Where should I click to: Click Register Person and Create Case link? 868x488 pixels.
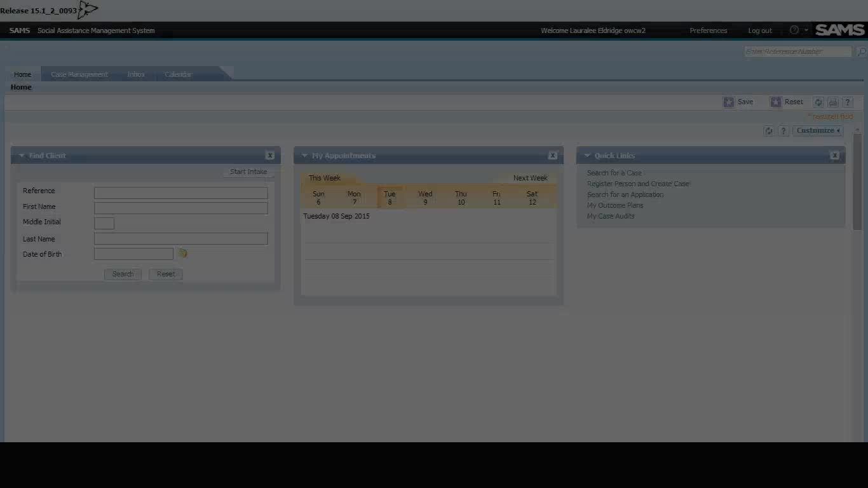pos(638,184)
